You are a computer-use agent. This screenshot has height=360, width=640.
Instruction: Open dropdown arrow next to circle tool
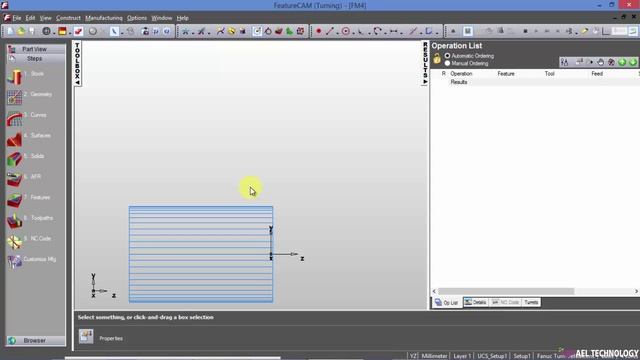click(353, 32)
